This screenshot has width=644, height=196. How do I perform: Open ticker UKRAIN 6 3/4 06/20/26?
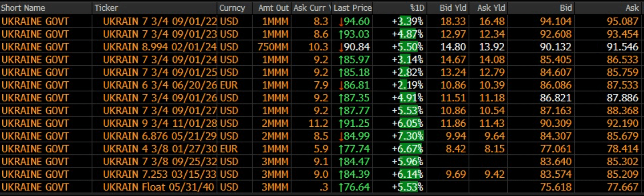[x=160, y=85]
